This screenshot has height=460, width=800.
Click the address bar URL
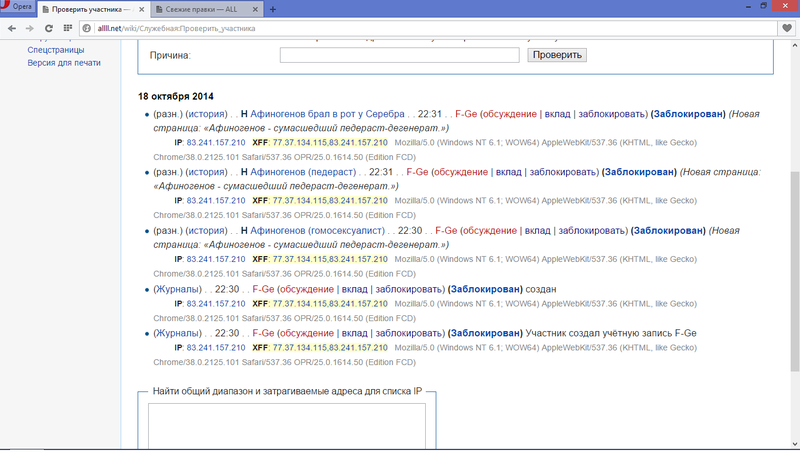coord(176,29)
